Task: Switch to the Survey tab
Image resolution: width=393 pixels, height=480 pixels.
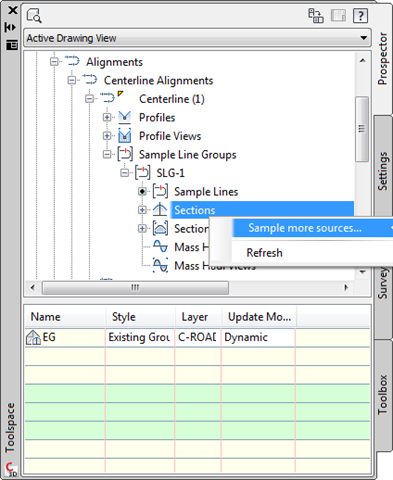Action: coord(382,284)
